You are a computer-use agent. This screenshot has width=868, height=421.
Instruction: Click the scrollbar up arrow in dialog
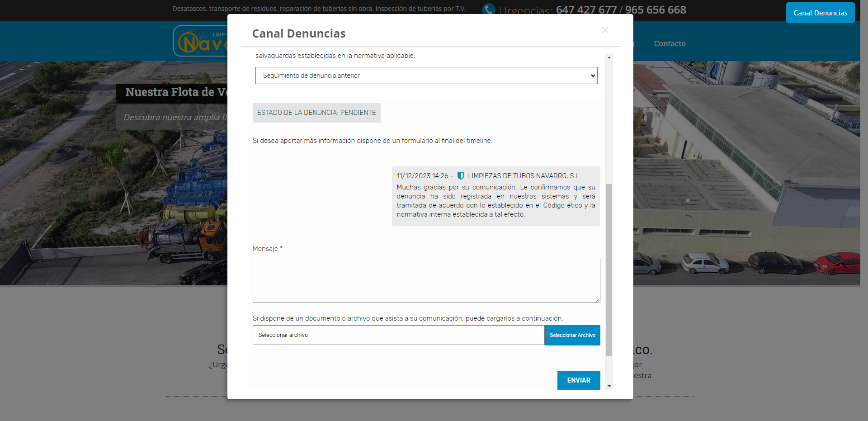pos(609,57)
